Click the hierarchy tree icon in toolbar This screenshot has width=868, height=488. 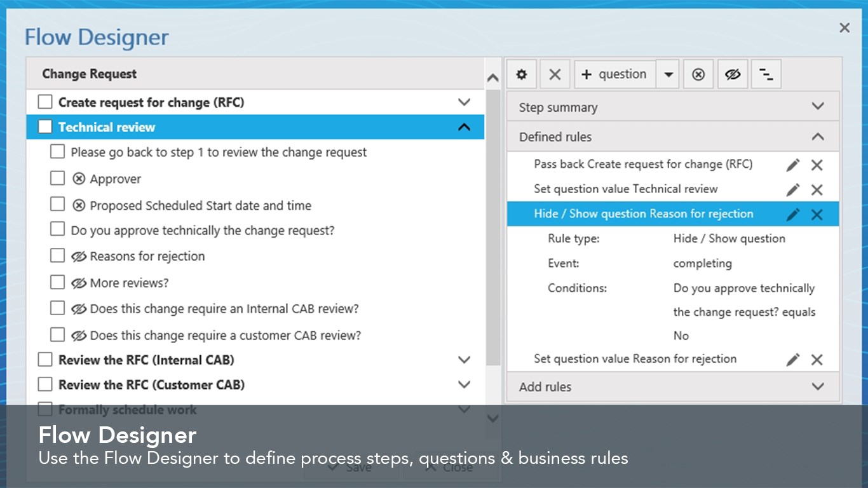pos(766,74)
